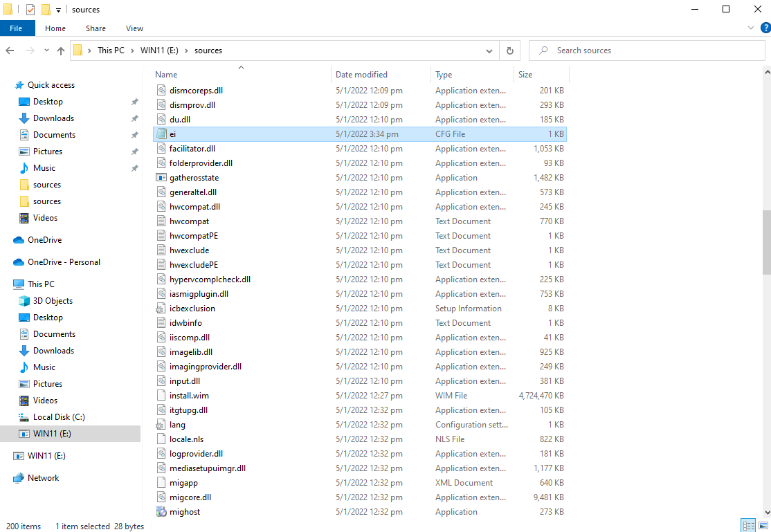The image size is (771, 532).
Task: Select Local Disk (C:) in navigation pane
Action: click(59, 417)
